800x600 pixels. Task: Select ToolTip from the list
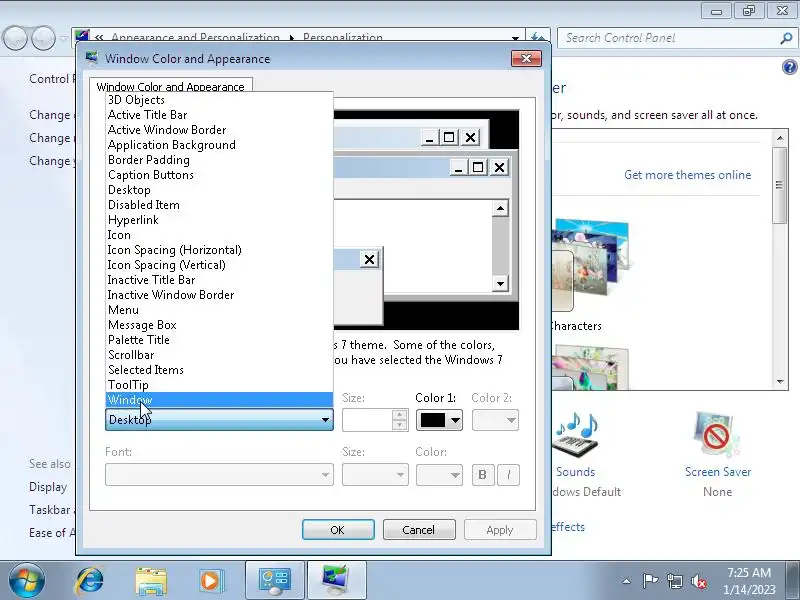pos(219,385)
